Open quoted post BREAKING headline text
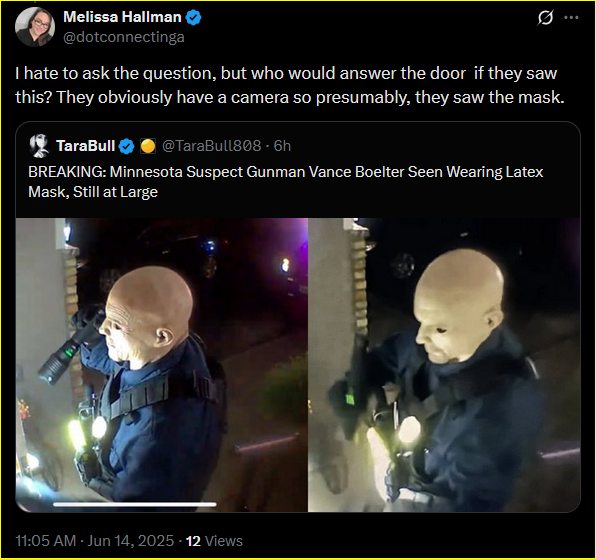 285,182
